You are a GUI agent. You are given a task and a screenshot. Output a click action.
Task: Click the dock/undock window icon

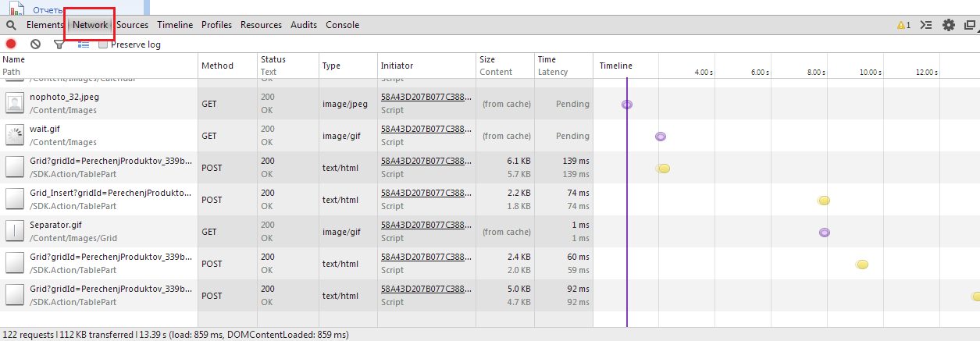pos(970,25)
